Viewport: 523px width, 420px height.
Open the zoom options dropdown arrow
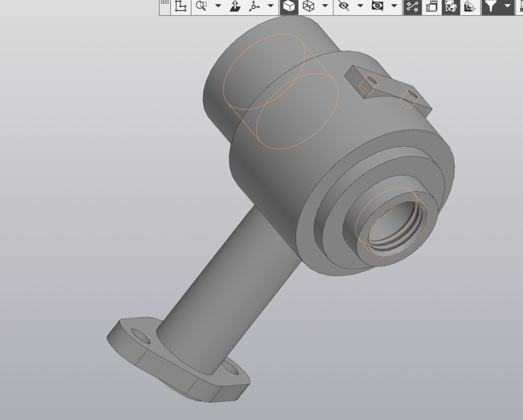[218, 6]
